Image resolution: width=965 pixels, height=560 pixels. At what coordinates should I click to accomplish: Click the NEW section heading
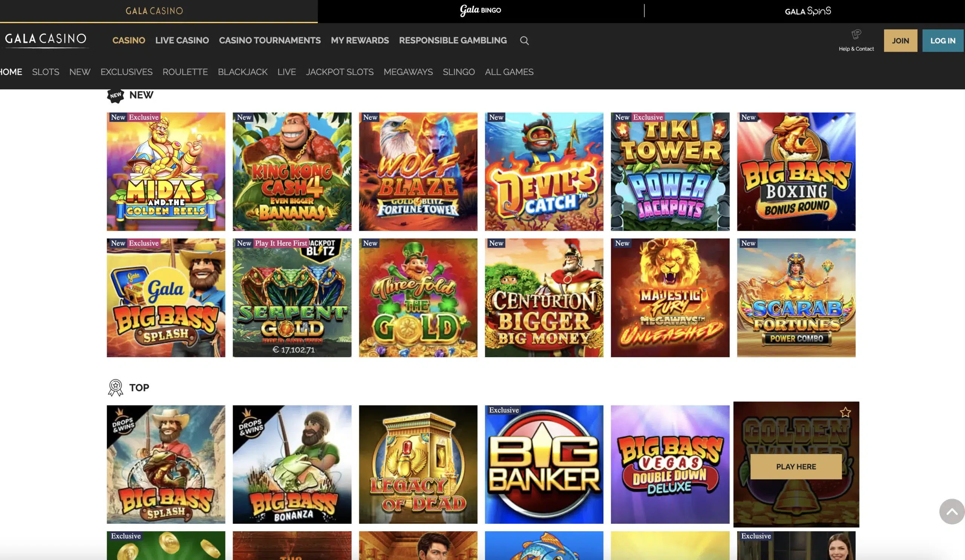(141, 95)
